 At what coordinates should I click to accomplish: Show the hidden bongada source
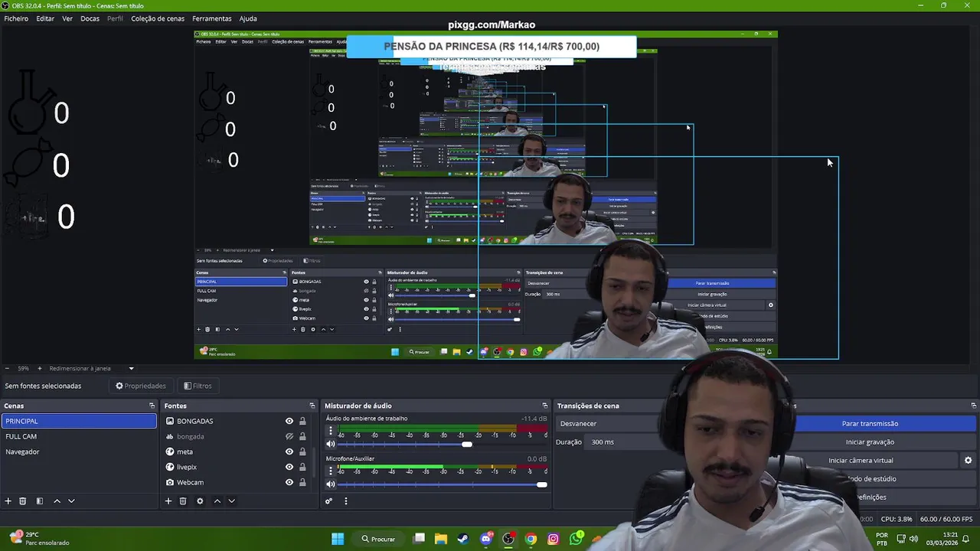click(x=289, y=436)
